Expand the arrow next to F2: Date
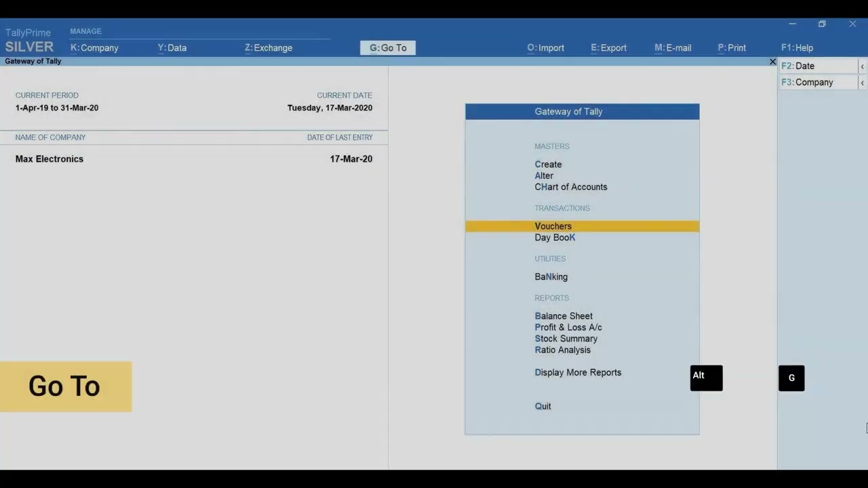The width and height of the screenshot is (868, 488). tap(863, 66)
